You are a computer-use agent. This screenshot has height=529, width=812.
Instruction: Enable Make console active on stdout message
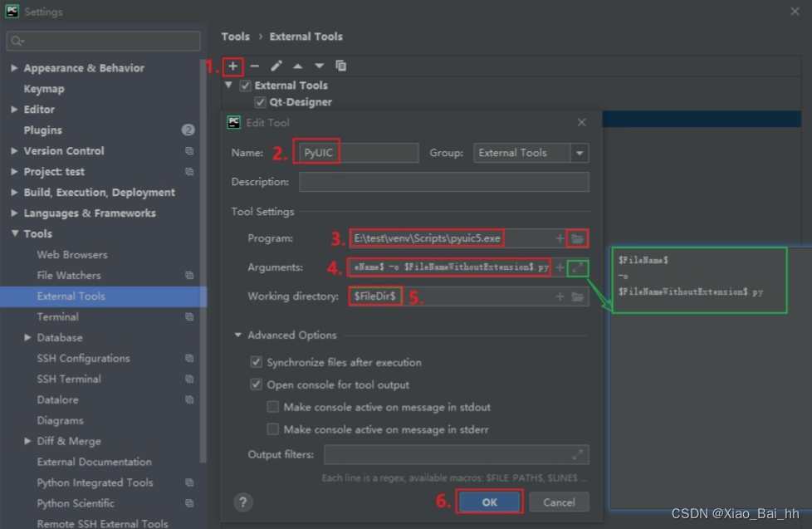click(x=273, y=407)
